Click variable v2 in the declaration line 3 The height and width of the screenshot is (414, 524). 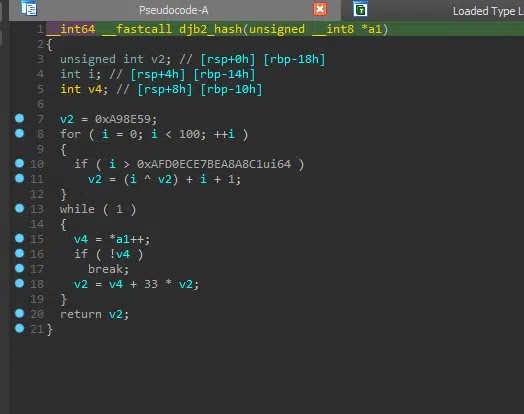click(x=158, y=59)
